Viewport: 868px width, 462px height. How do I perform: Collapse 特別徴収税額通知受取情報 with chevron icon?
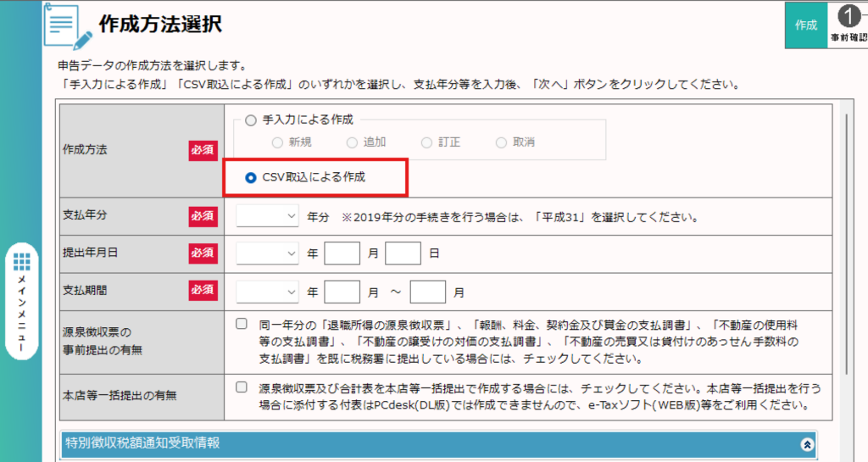tap(808, 443)
